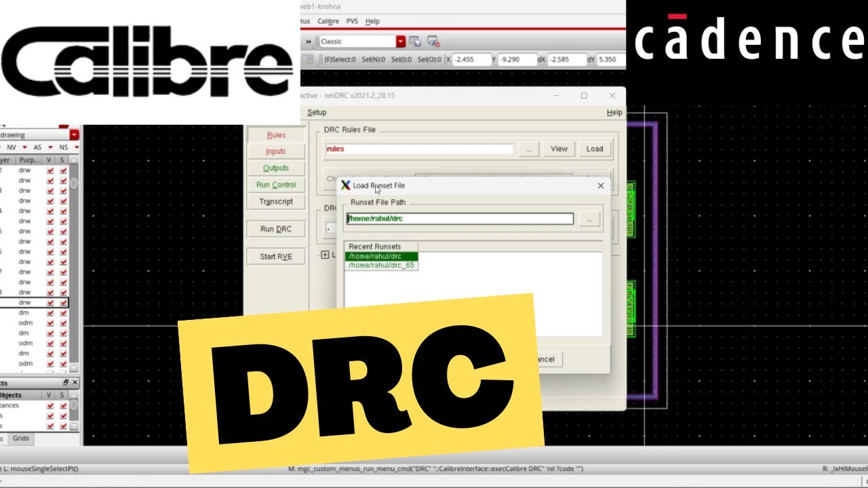
Task: Open the Calibre menu in Virtuoso
Action: pyautogui.click(x=328, y=21)
